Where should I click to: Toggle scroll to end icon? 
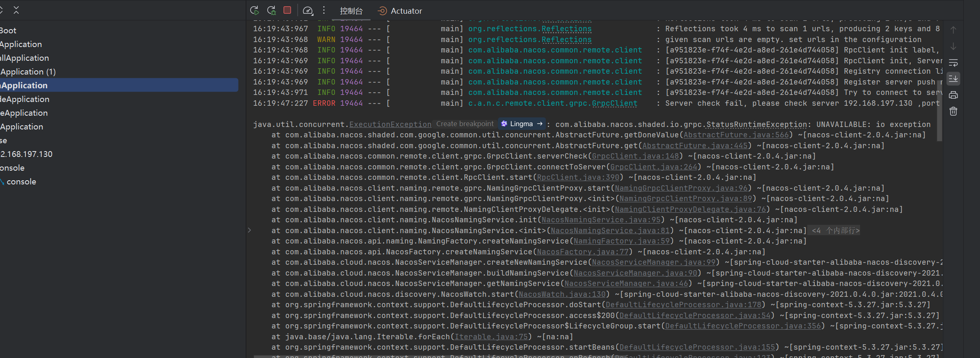tap(953, 78)
